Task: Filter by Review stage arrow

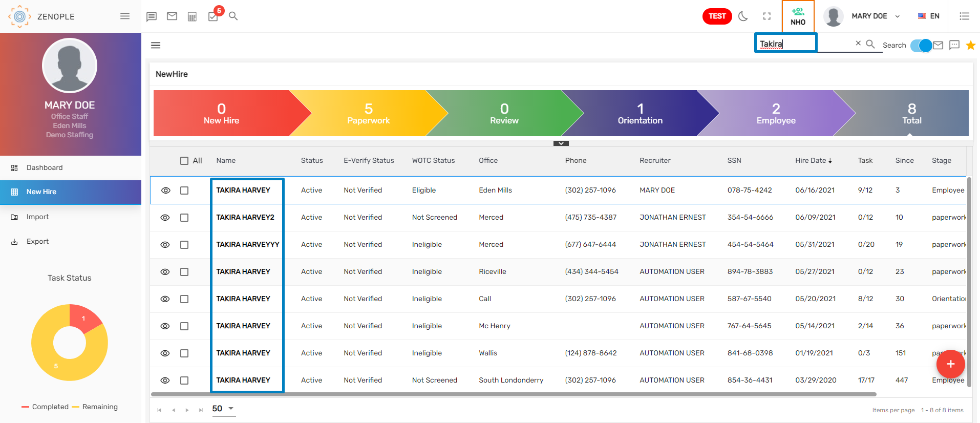Action: [x=504, y=114]
